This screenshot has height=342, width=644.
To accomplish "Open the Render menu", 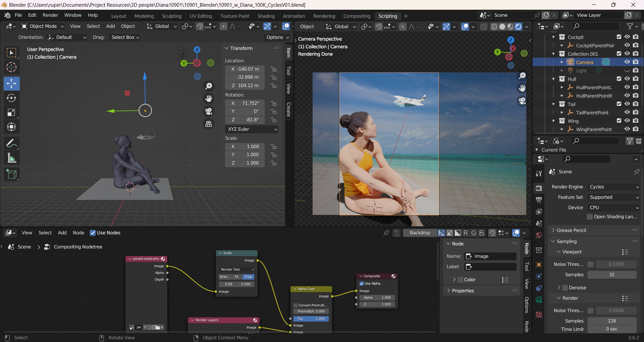I will 50,15.
